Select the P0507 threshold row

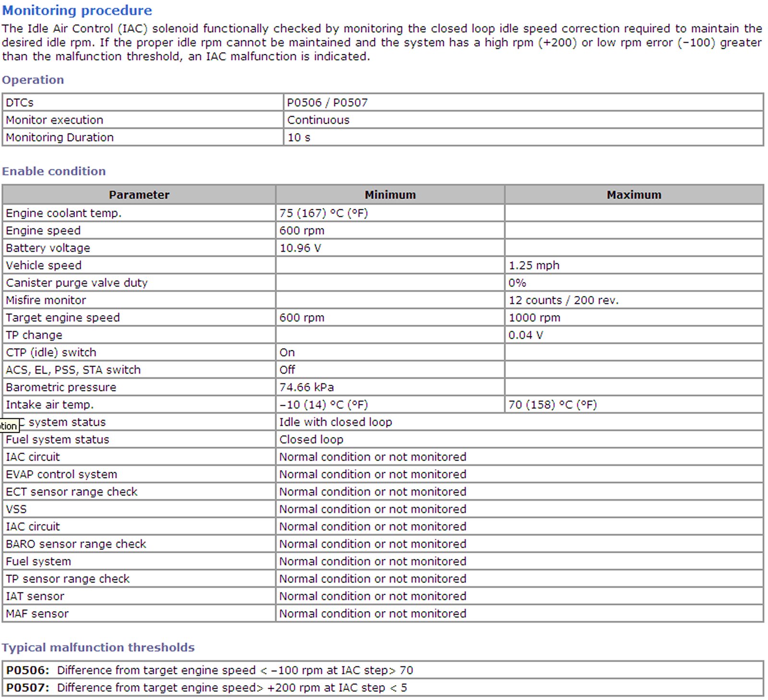click(206, 688)
